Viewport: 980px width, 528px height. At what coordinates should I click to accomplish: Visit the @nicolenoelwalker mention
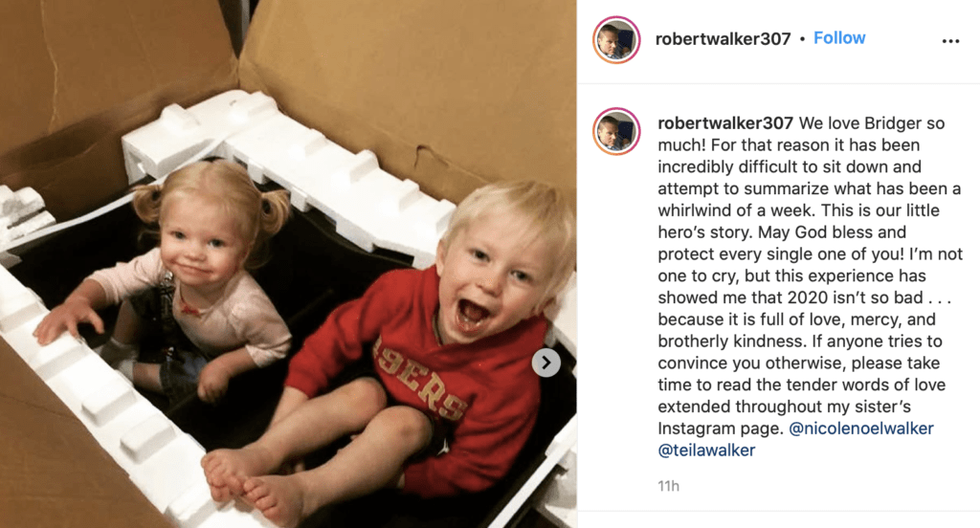click(x=861, y=429)
